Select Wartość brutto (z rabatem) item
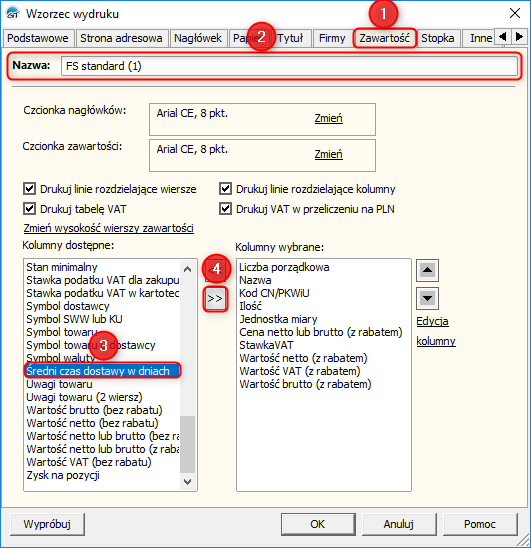The image size is (531, 548). click(x=305, y=384)
